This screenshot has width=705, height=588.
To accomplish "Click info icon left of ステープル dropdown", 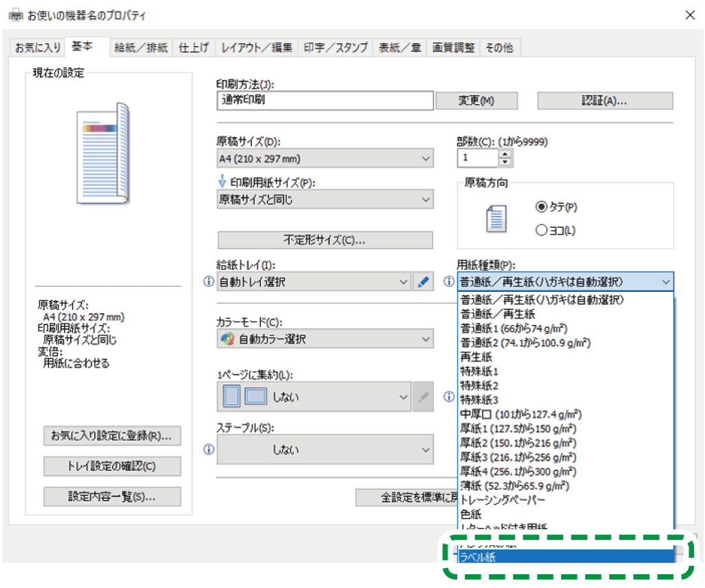I will (209, 449).
